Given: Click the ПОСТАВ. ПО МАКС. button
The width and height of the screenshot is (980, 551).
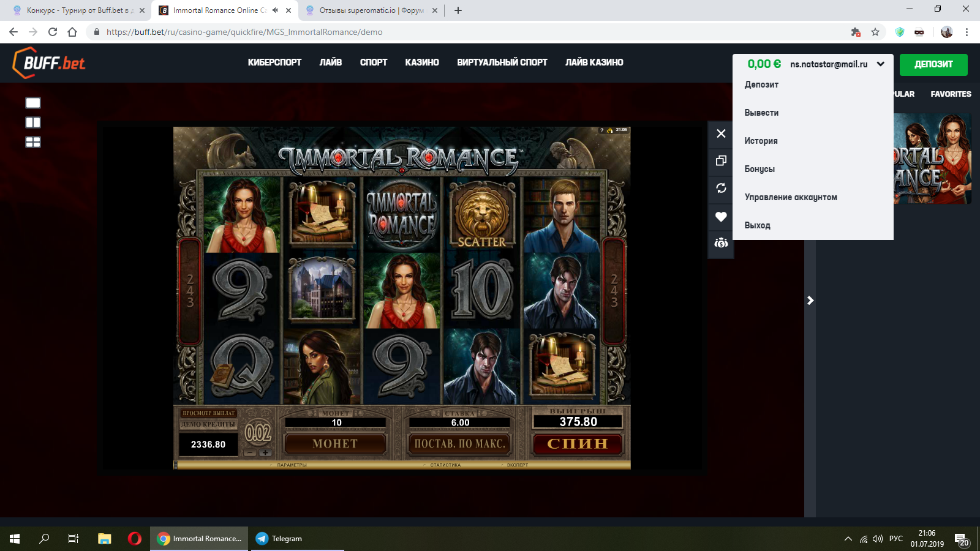Looking at the screenshot, I should [459, 444].
